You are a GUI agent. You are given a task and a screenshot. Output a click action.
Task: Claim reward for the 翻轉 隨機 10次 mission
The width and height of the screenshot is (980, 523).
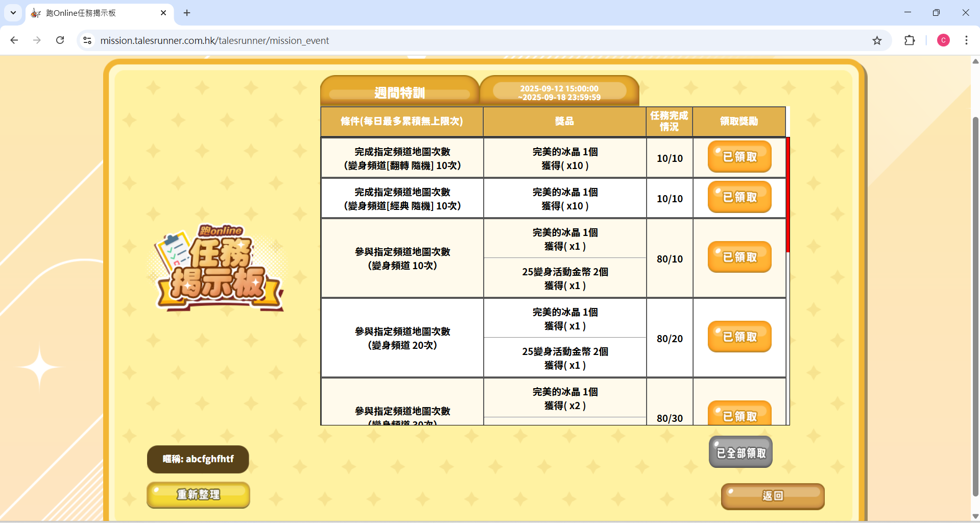coord(739,157)
